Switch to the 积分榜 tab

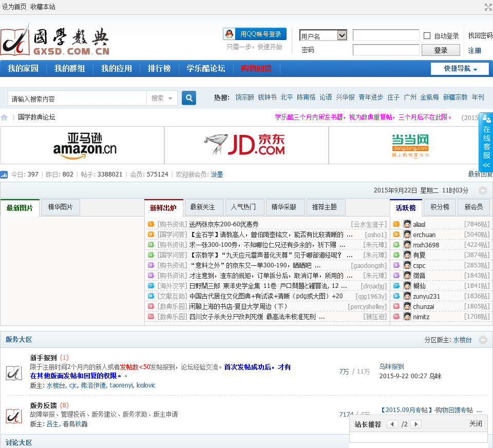point(440,207)
